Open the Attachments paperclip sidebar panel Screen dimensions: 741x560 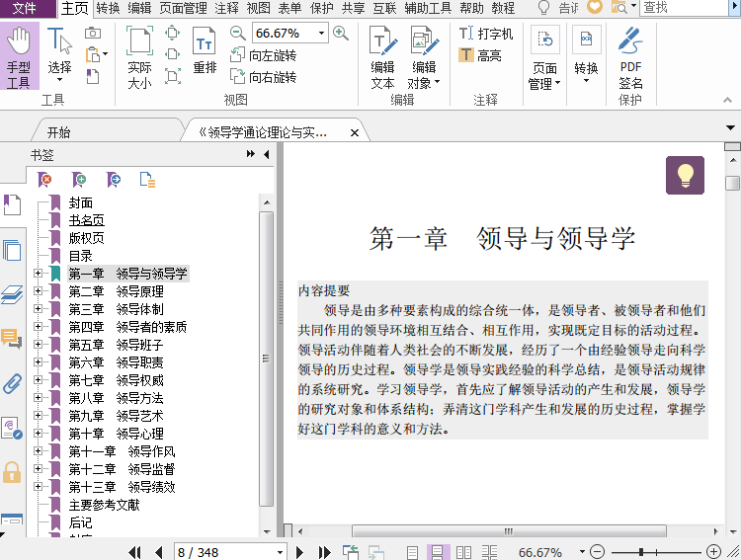point(12,384)
